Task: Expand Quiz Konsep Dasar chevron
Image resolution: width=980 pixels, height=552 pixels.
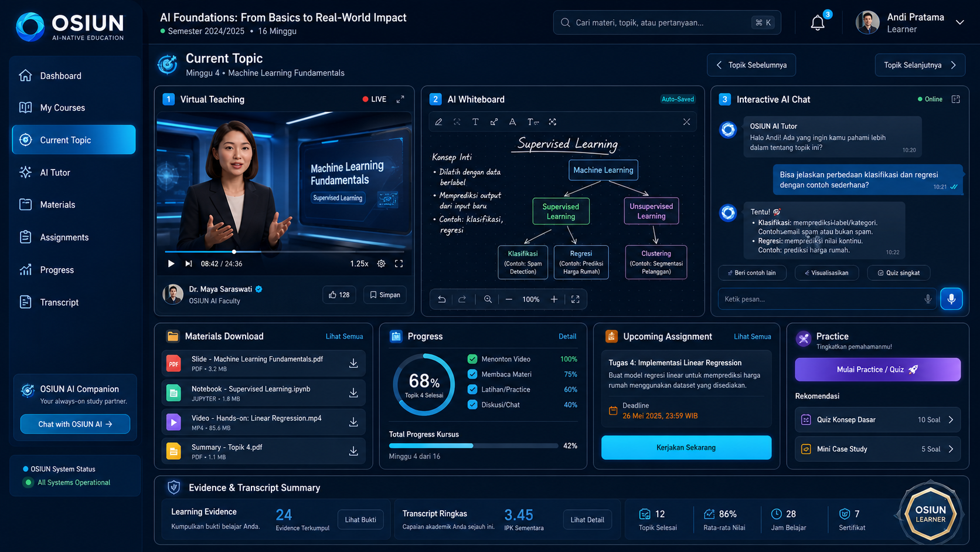Action: (951, 419)
